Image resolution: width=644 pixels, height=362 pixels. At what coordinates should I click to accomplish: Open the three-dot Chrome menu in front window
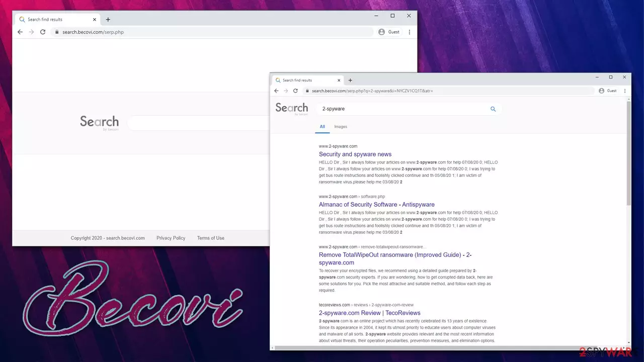pos(625,91)
